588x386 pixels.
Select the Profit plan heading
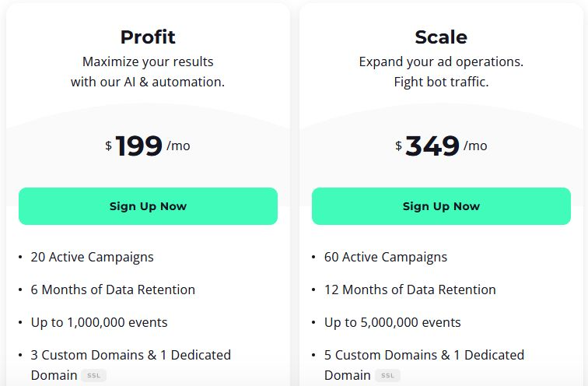pyautogui.click(x=148, y=37)
